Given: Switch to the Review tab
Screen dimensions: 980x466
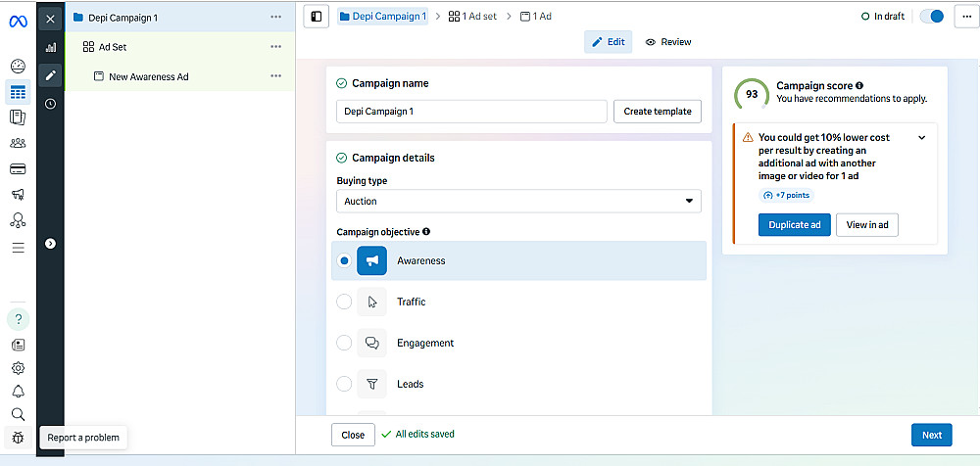Looking at the screenshot, I should coord(668,42).
